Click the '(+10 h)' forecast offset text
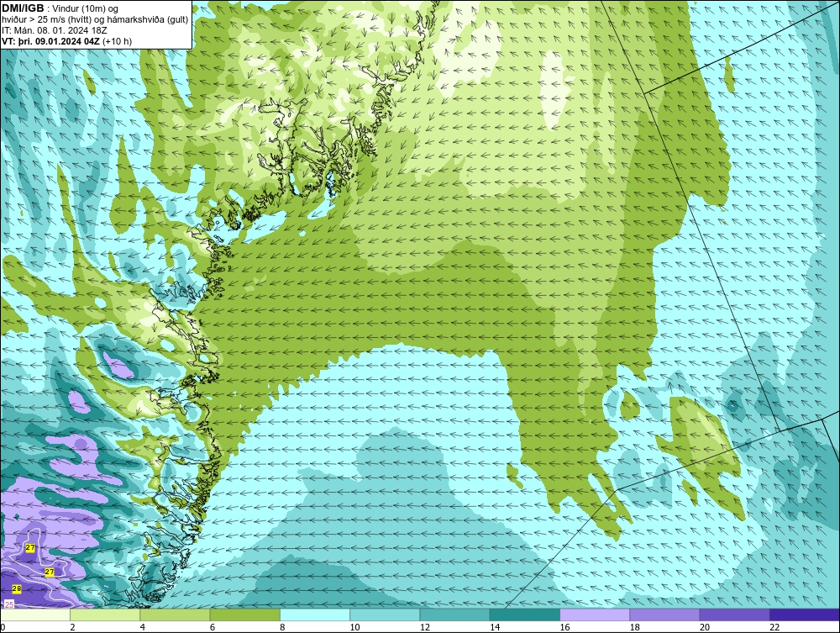Image resolution: width=840 pixels, height=633 pixels. [117, 41]
